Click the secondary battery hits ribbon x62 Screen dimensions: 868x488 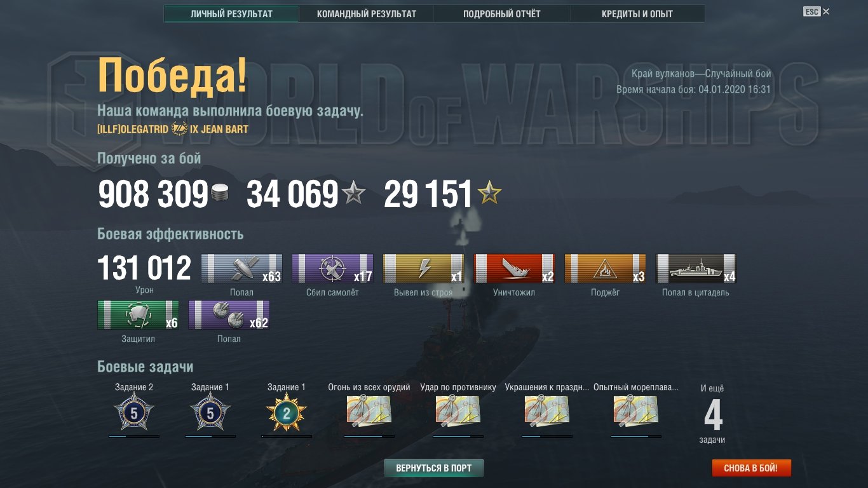click(229, 315)
